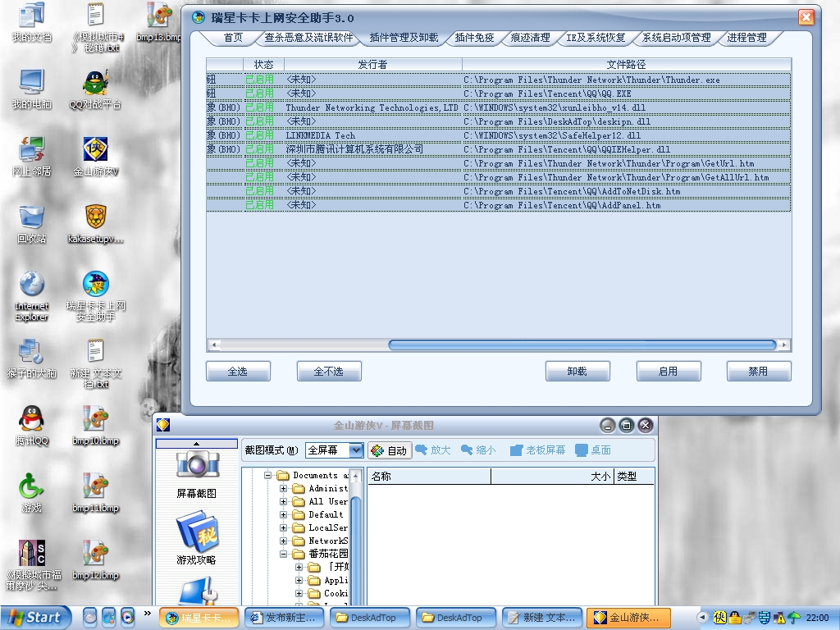Viewport: 840px width, 630px height.
Task: Expand the Default folder node
Action: point(283,515)
